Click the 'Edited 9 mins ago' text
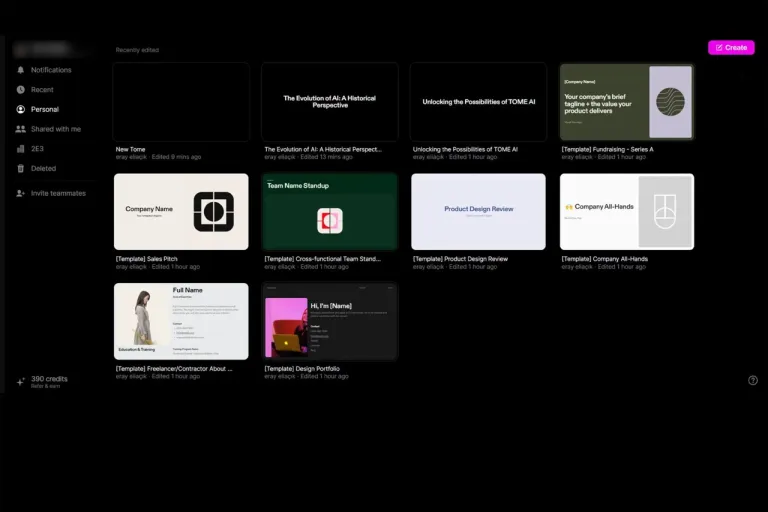 [x=176, y=157]
